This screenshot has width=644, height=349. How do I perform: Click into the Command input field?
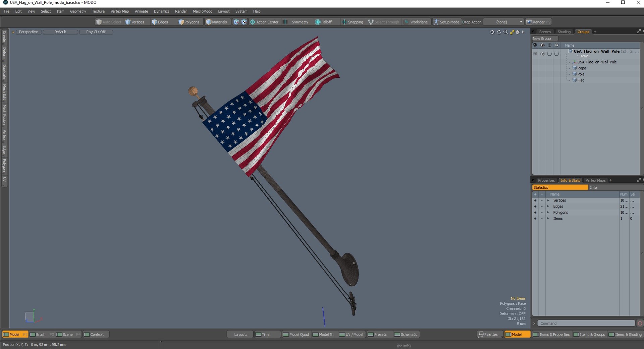586,323
